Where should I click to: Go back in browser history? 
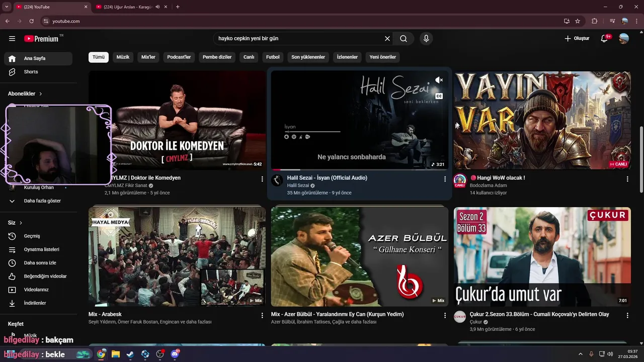[x=7, y=21]
